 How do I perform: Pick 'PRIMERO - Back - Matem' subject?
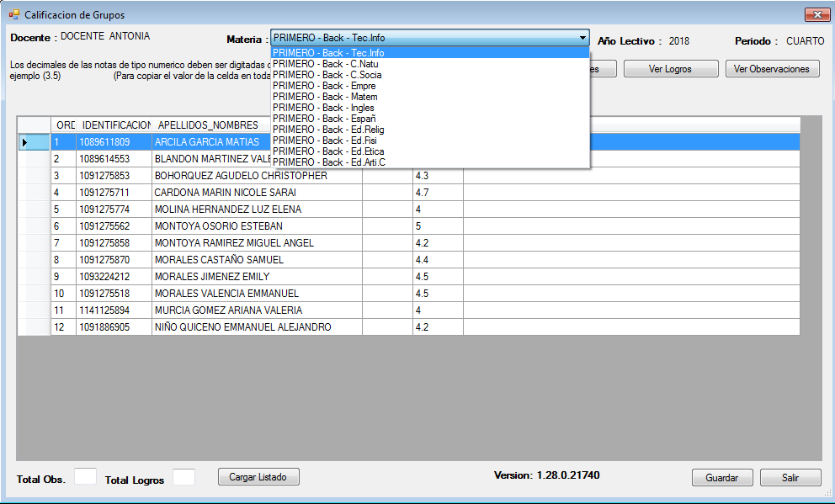coord(313,97)
